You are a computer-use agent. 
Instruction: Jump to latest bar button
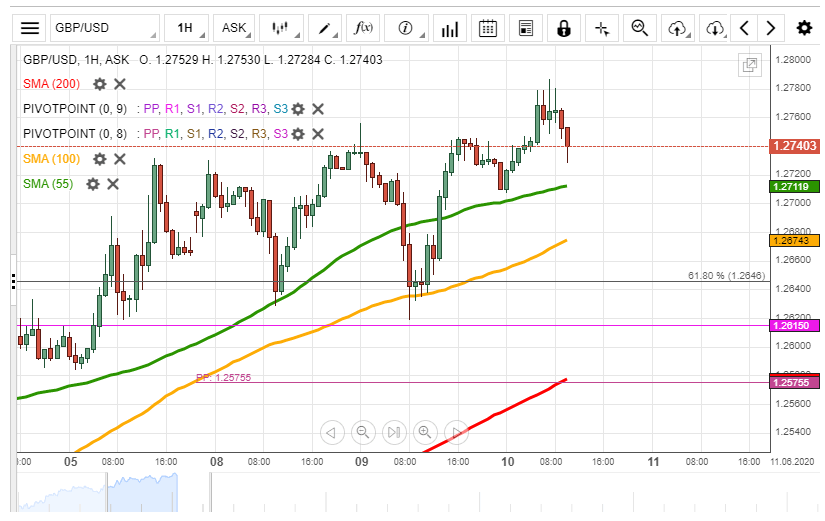pos(394,433)
